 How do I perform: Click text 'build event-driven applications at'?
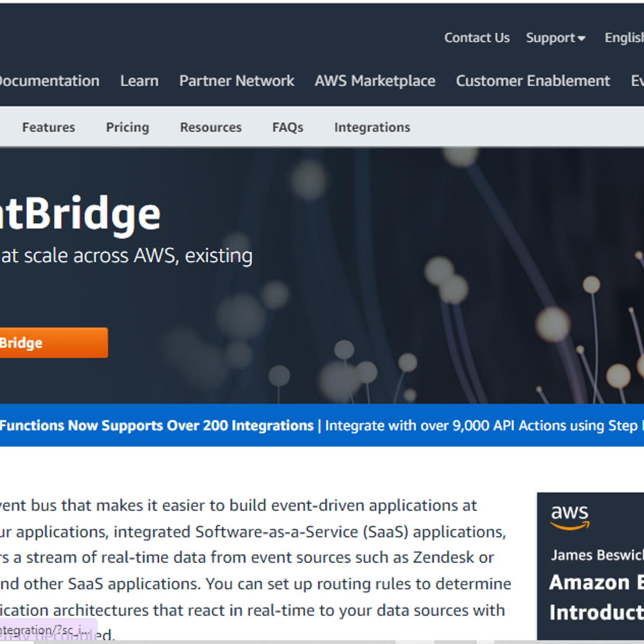point(353,506)
